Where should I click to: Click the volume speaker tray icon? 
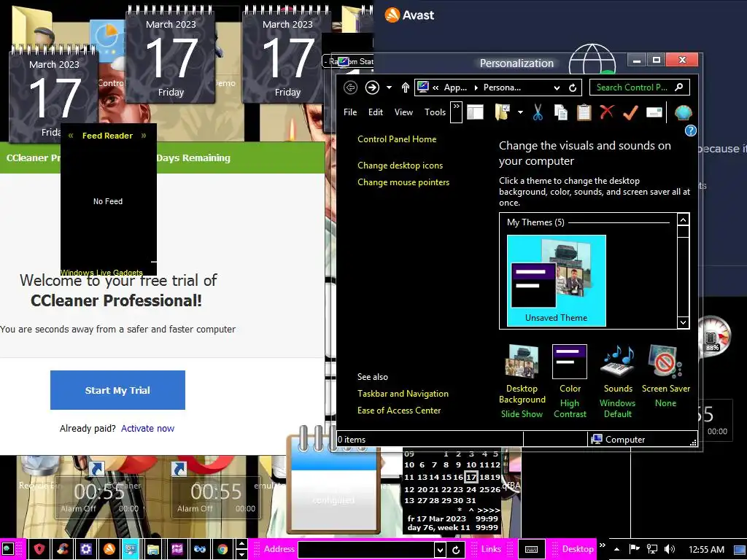(x=670, y=549)
